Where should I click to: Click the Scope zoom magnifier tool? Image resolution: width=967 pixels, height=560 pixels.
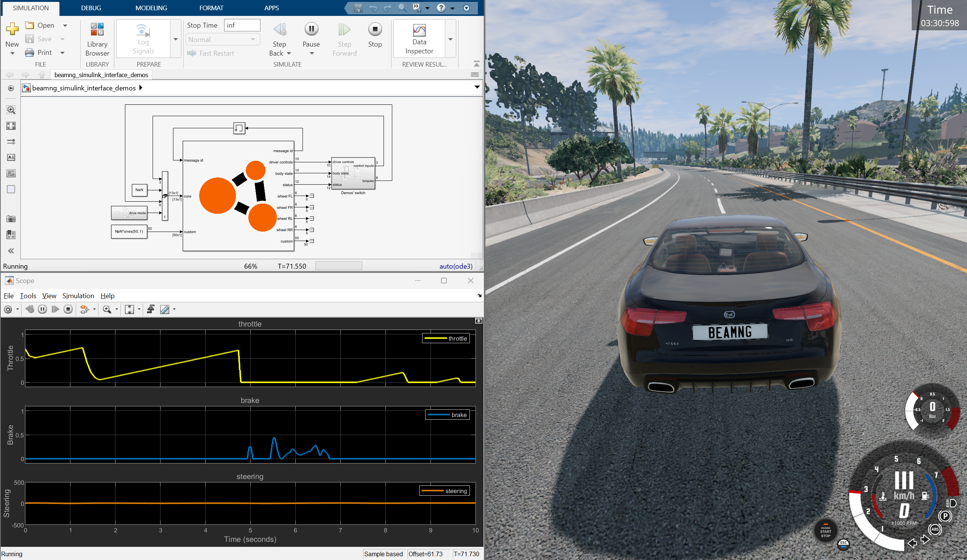pos(107,309)
